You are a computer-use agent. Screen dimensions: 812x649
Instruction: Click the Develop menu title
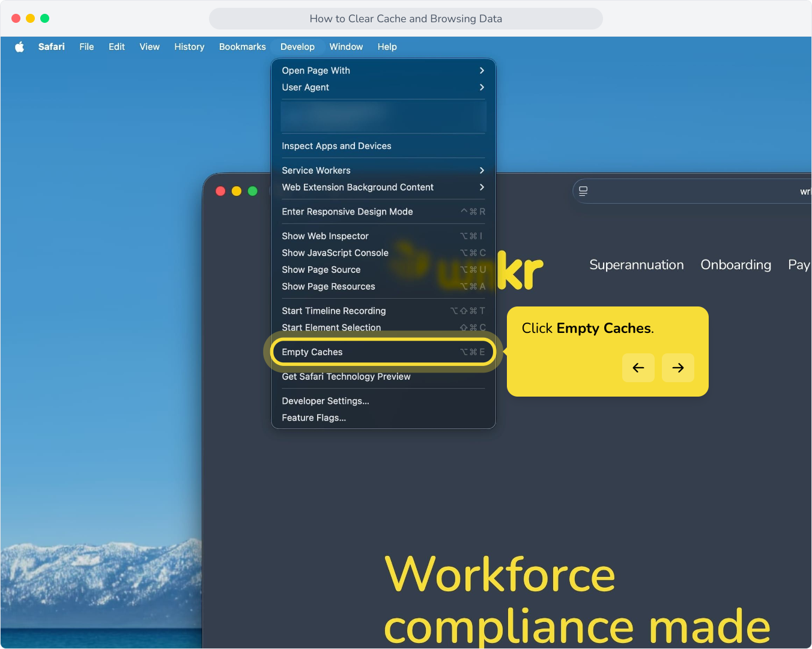(x=297, y=47)
